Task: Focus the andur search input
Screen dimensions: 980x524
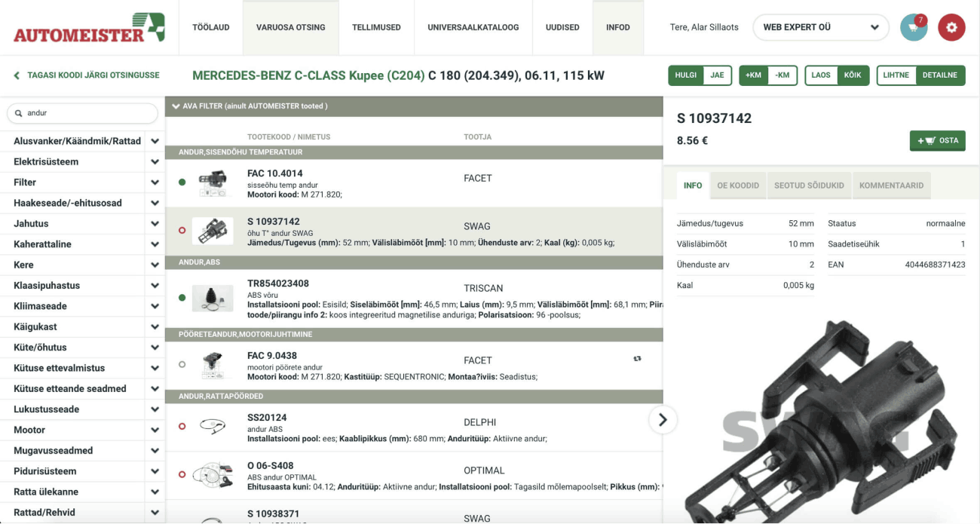Action: [x=82, y=113]
